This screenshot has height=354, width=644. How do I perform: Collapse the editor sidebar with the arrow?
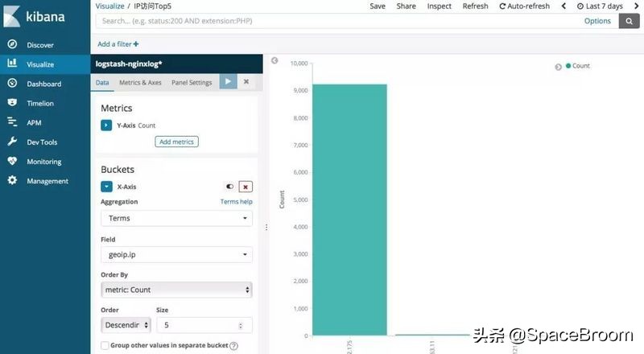(x=275, y=61)
